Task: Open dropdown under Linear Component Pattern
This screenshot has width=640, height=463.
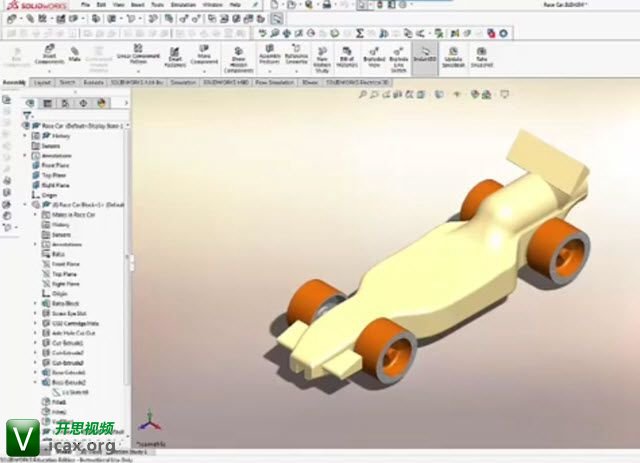Action: point(138,71)
